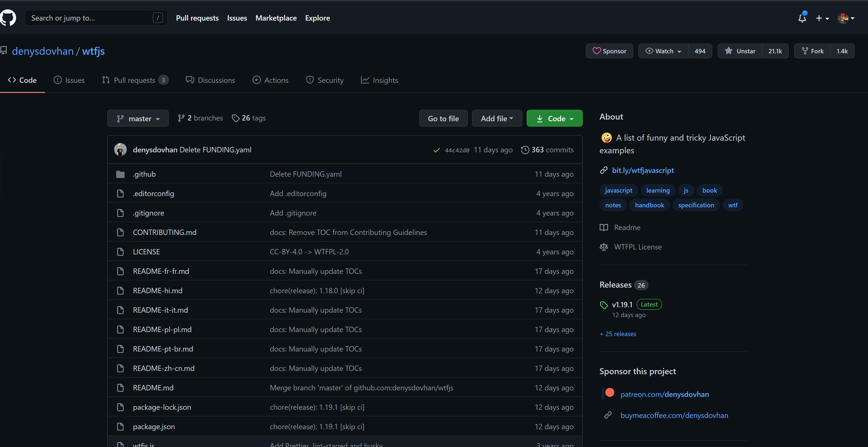The width and height of the screenshot is (868, 447).
Task: Switch to the Security tab
Action: click(324, 80)
